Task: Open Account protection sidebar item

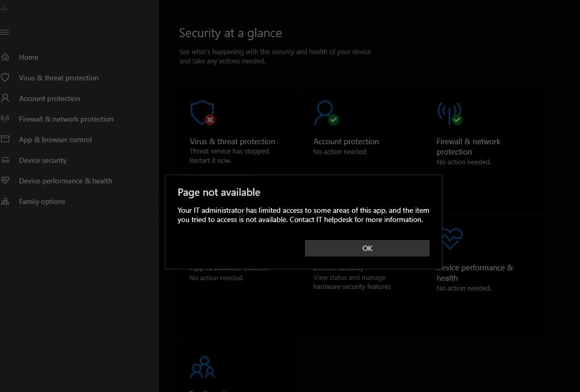Action: tap(49, 98)
